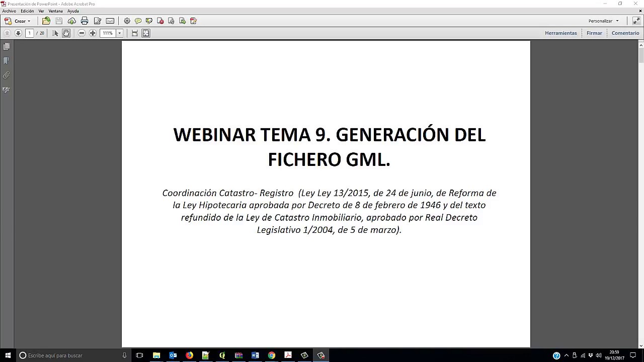Toggle fit full page view icon
The height and width of the screenshot is (362, 644).
point(146,33)
